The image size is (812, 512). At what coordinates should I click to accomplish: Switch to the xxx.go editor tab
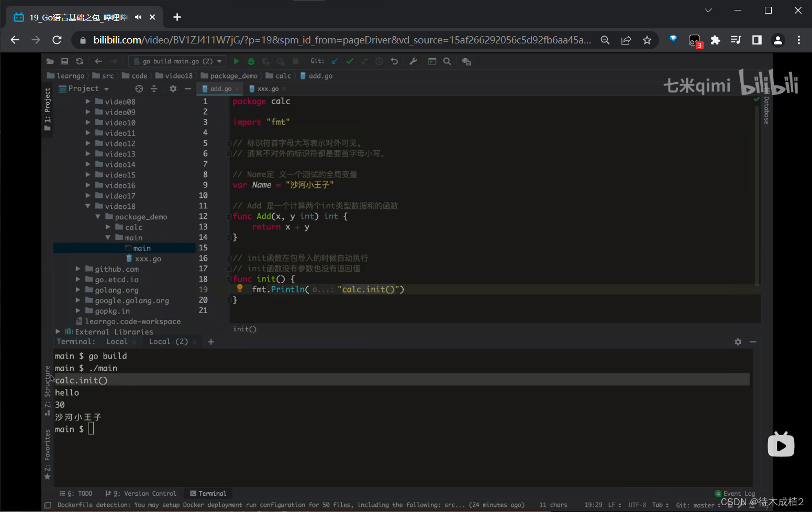tap(268, 89)
